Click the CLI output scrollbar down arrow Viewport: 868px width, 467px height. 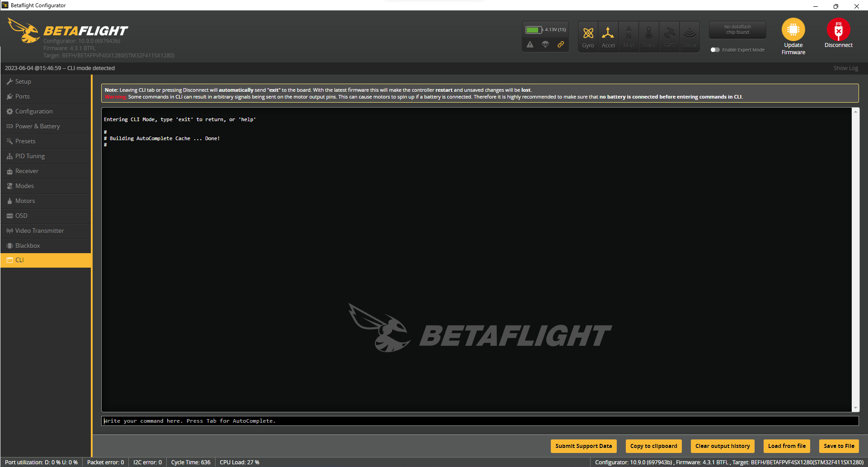click(855, 408)
